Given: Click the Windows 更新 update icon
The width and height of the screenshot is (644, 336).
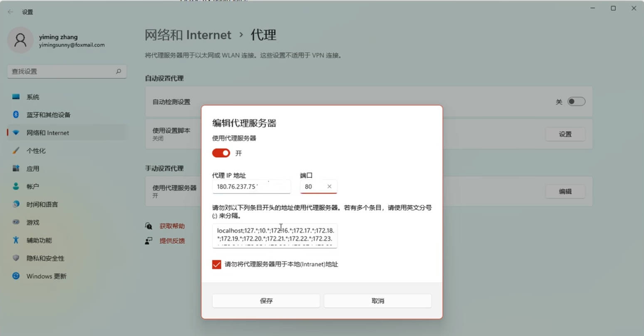Looking at the screenshot, I should (16, 276).
